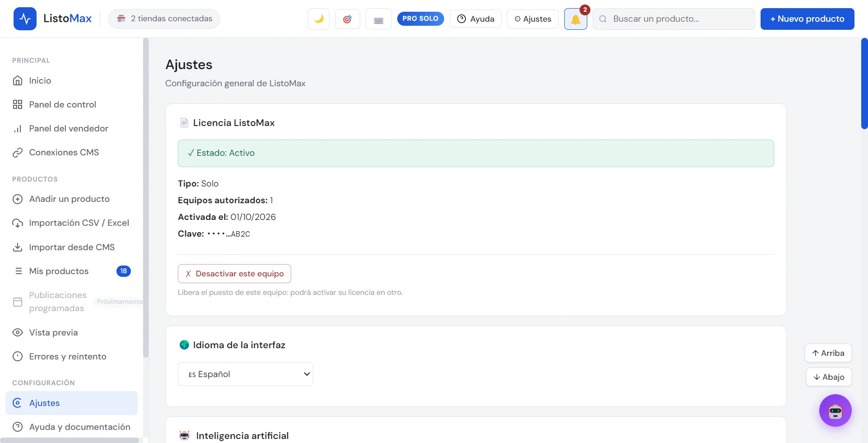
Task: Open Importación CSV / Excel
Action: click(x=71, y=223)
